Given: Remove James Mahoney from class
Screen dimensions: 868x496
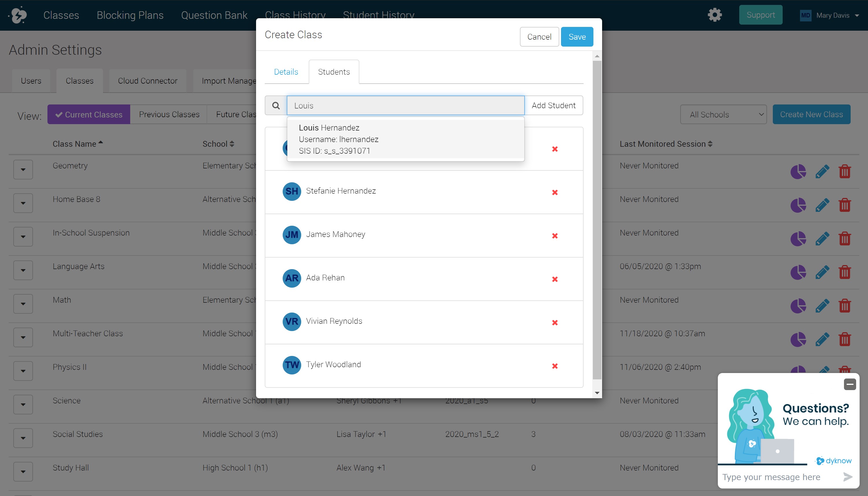Looking at the screenshot, I should point(555,236).
